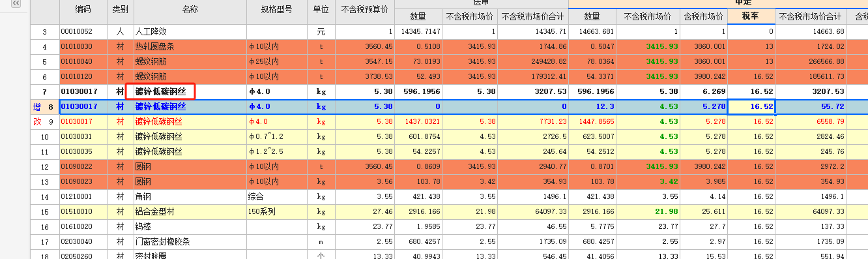The height and width of the screenshot is (259, 868).
Task: Select the total cell 266566.88
Action: (x=811, y=61)
